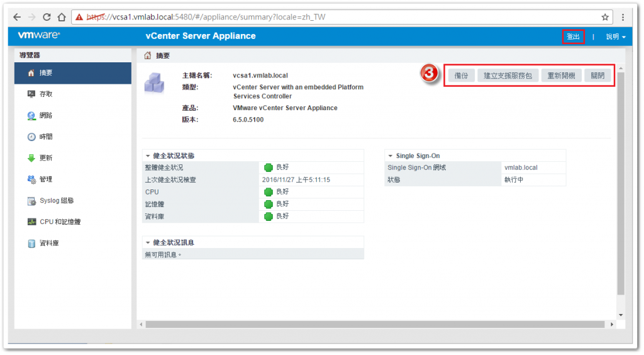Click the green status icon for 記憶體
This screenshot has width=644, height=355.
tap(268, 204)
